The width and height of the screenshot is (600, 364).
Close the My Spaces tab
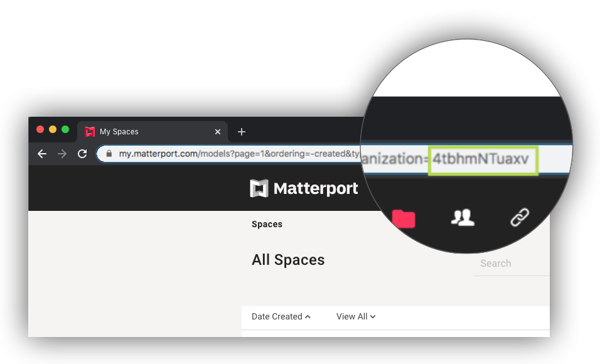[218, 132]
